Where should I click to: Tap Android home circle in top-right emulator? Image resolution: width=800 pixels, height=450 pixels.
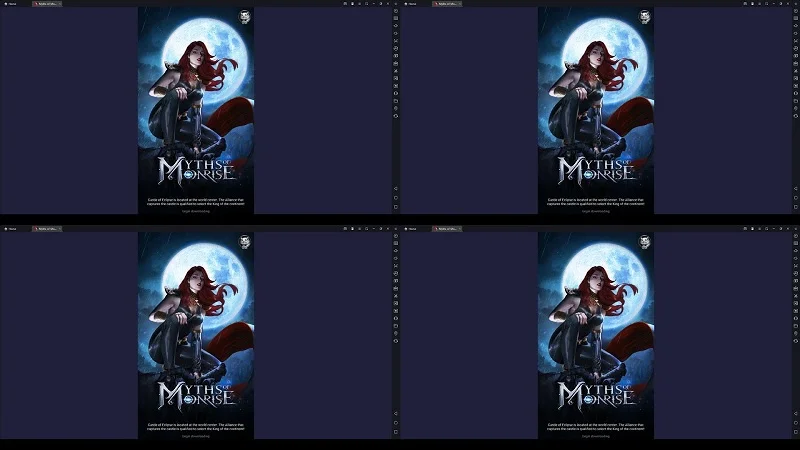click(796, 197)
